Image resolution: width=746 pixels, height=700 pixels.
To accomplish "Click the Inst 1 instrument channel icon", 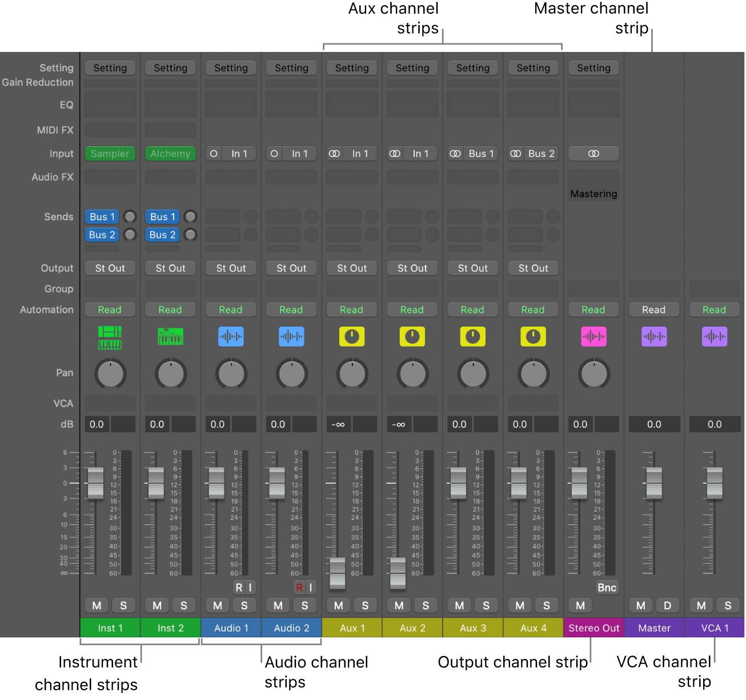I will pos(110,337).
